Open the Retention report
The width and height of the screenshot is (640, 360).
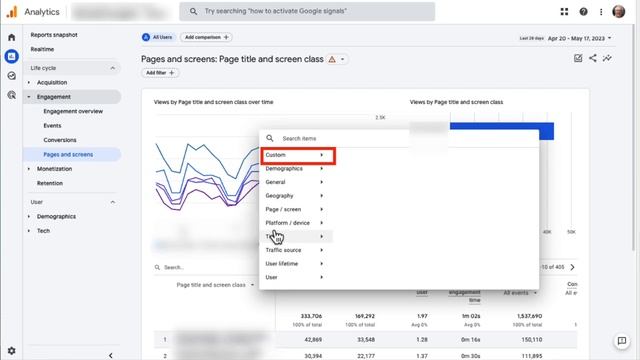pyautogui.click(x=50, y=183)
